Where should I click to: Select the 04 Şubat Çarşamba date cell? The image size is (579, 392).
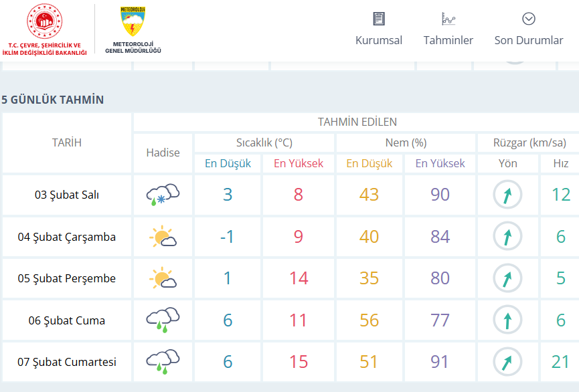tap(67, 237)
